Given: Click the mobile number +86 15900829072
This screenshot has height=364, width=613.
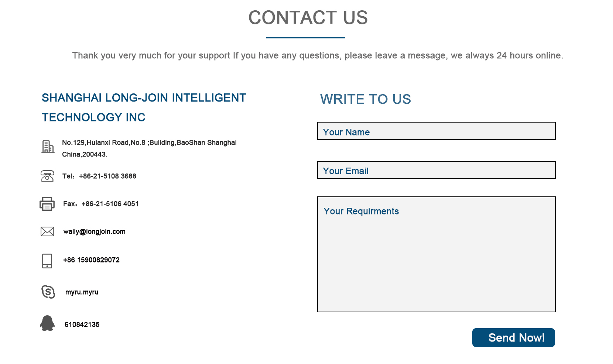Looking at the screenshot, I should (91, 260).
